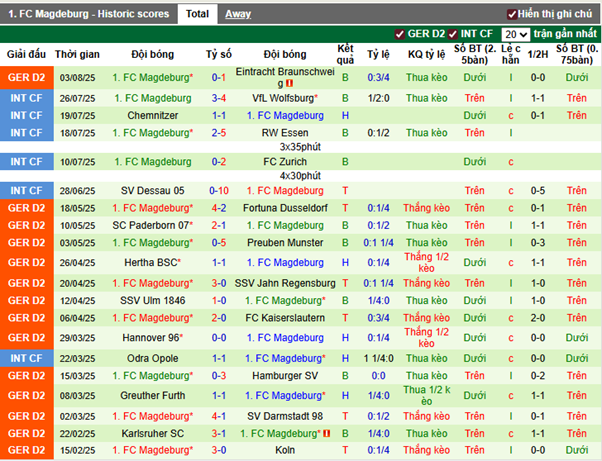Image resolution: width=602 pixels, height=461 pixels.
Task: Click the 2-5 score versus RW Essen
Action: coord(219,133)
